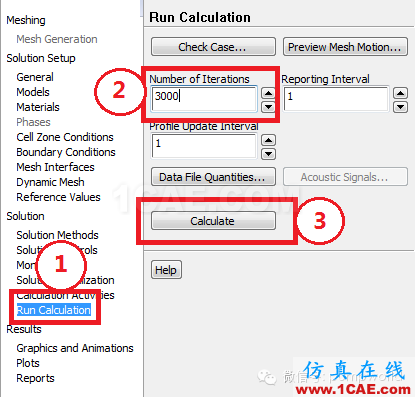Focus the Number of Iterations field
Screen dimensions: 415x397
tap(204, 99)
